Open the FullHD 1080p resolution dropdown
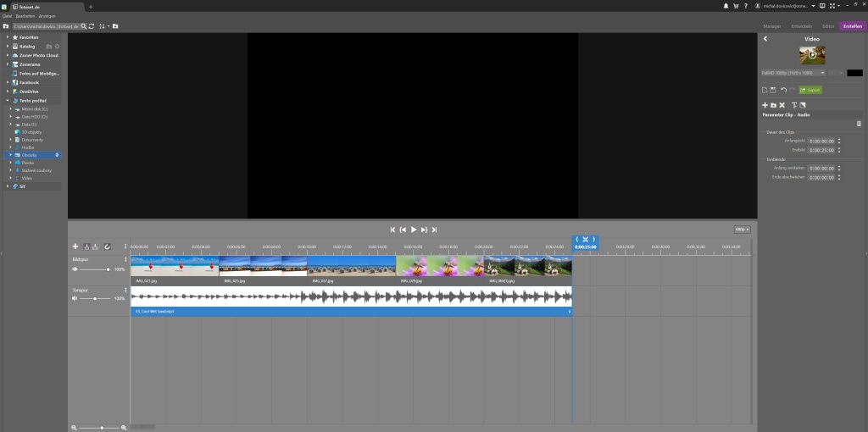The height and width of the screenshot is (432, 868). (x=793, y=73)
